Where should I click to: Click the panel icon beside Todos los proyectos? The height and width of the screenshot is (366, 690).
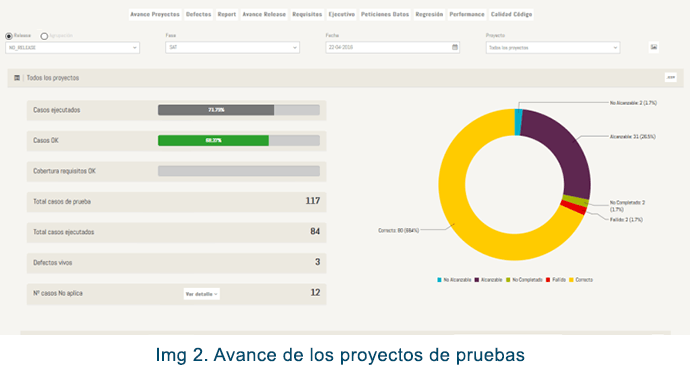[x=17, y=78]
